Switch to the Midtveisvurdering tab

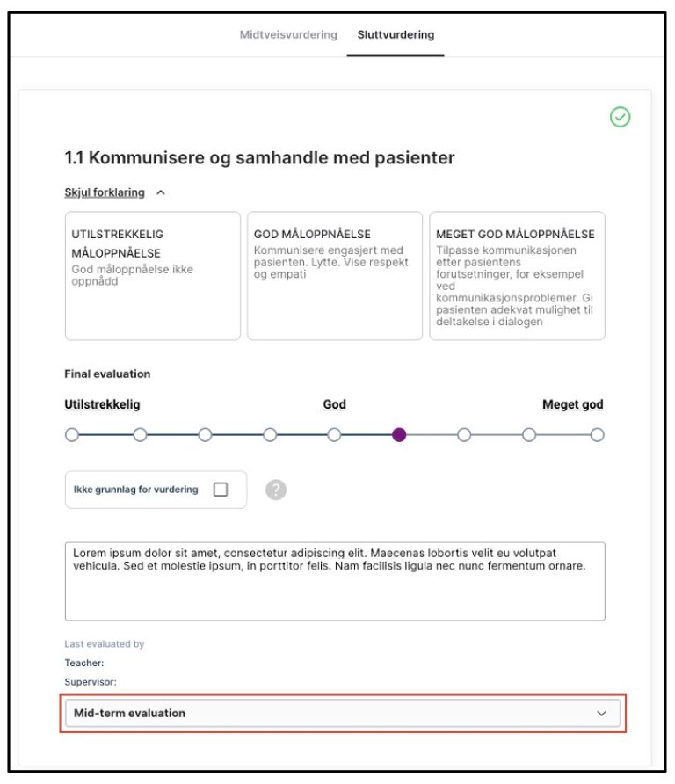coord(288,35)
